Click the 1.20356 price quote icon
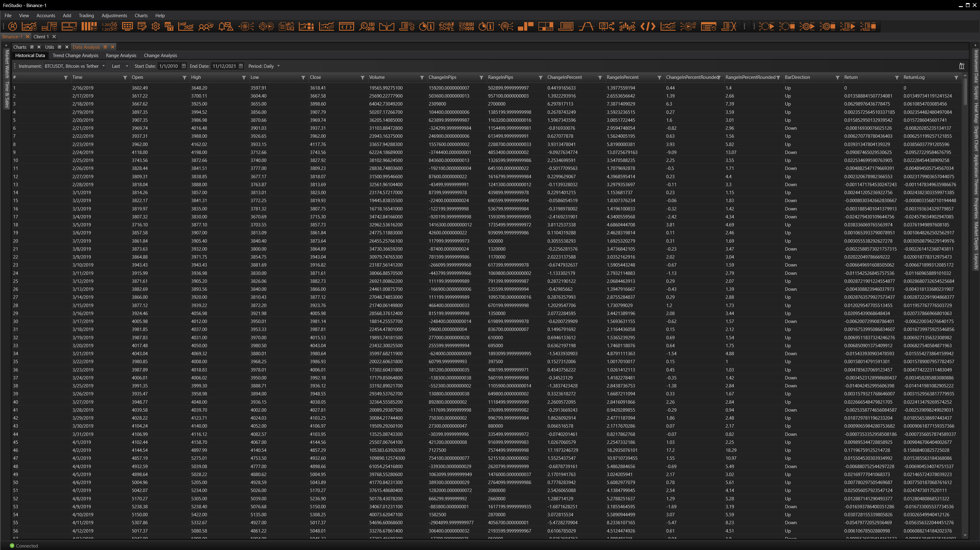This screenshot has height=550, width=980. click(x=109, y=27)
